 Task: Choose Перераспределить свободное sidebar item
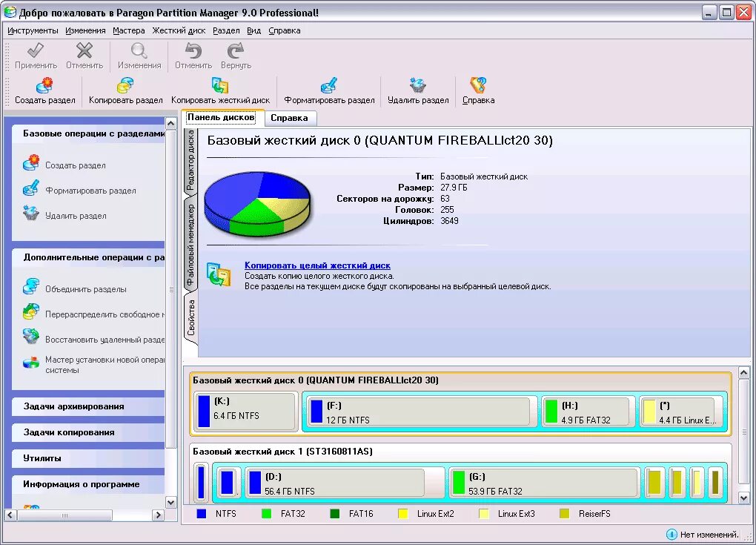pos(105,314)
